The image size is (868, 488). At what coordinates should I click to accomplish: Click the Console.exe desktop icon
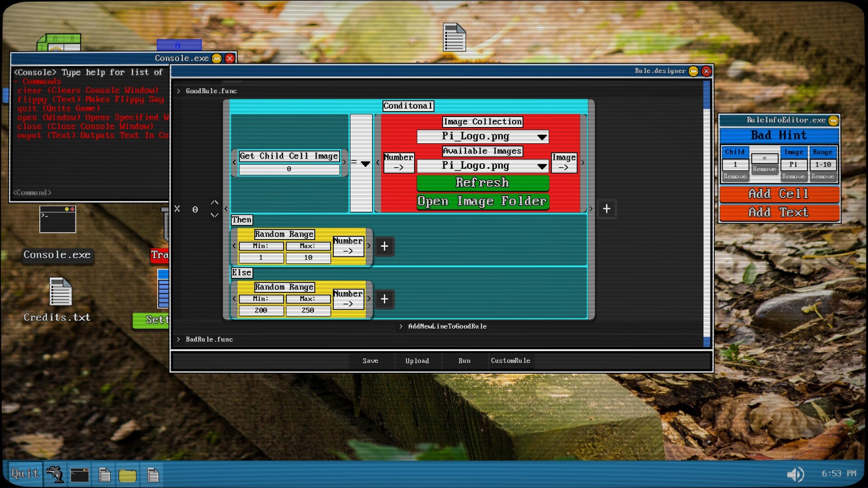click(x=57, y=220)
